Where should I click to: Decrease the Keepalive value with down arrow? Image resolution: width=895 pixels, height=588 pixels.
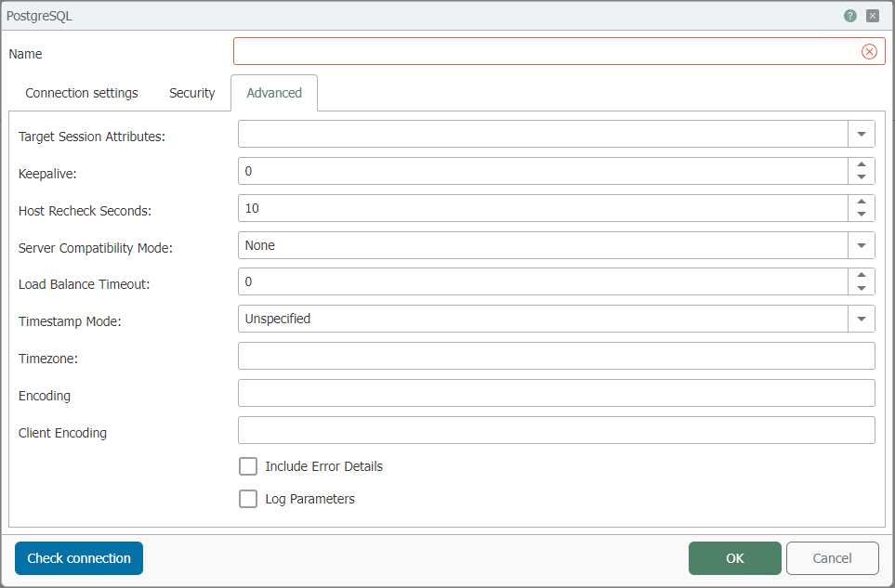click(862, 177)
